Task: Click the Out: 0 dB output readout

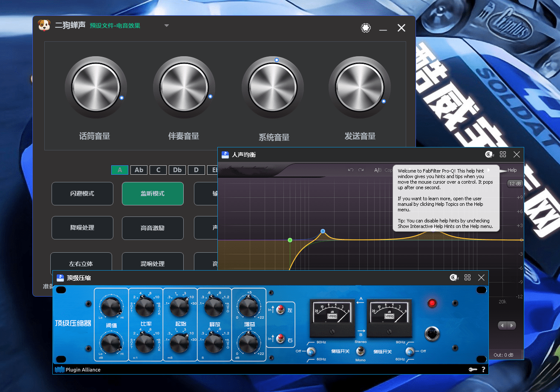Action: click(x=503, y=355)
